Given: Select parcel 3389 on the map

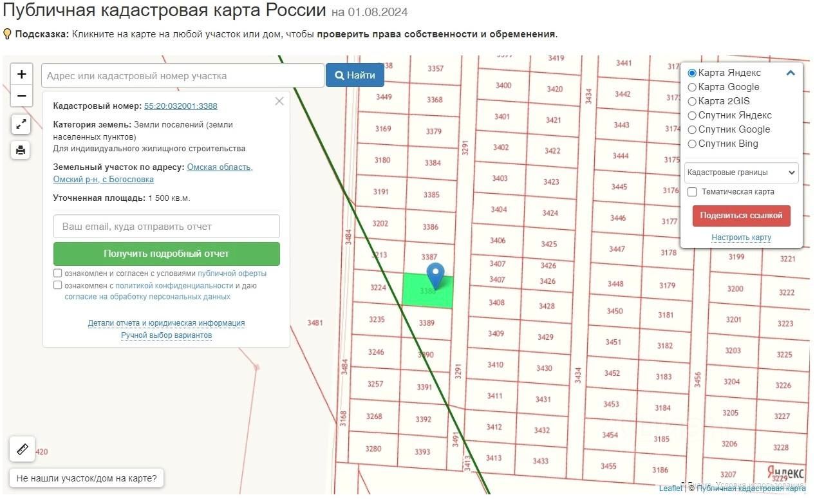Looking at the screenshot, I should (427, 323).
